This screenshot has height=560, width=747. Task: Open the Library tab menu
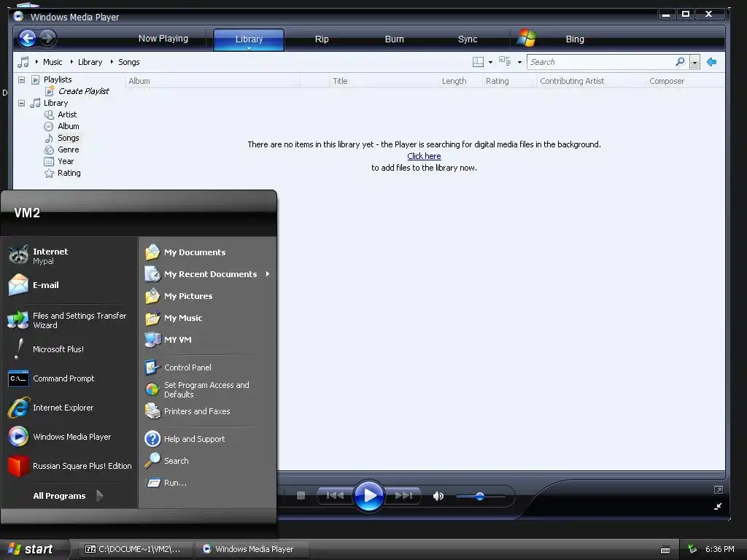click(249, 39)
